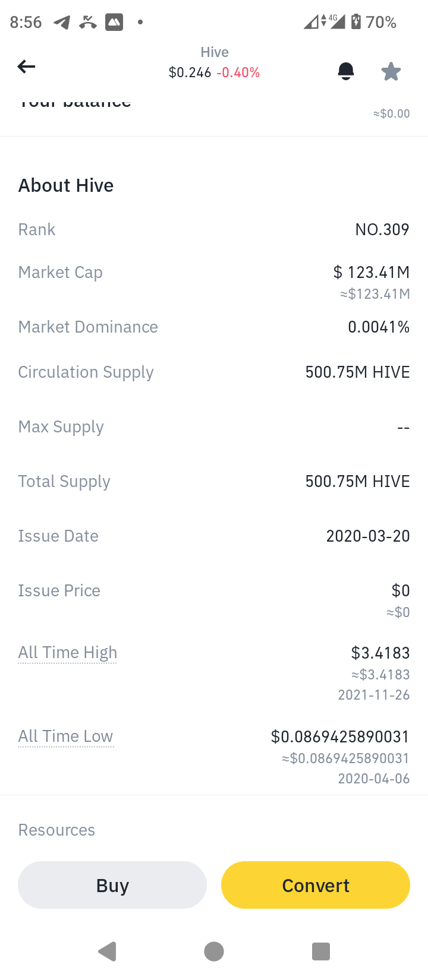428x980 pixels.
Task: Tap Android home circle button
Action: [x=214, y=951]
